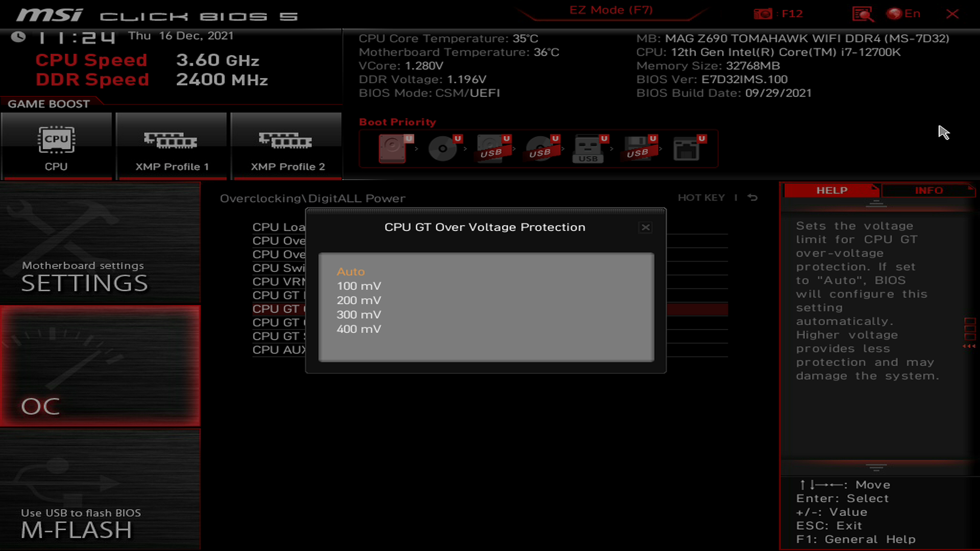Switch to the HELP tab
980x551 pixels.
point(831,190)
